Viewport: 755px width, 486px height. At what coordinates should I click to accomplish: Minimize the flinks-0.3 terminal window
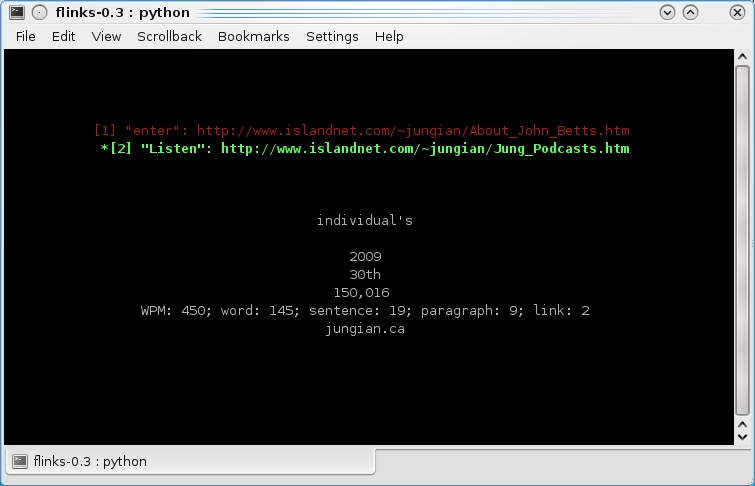click(668, 12)
